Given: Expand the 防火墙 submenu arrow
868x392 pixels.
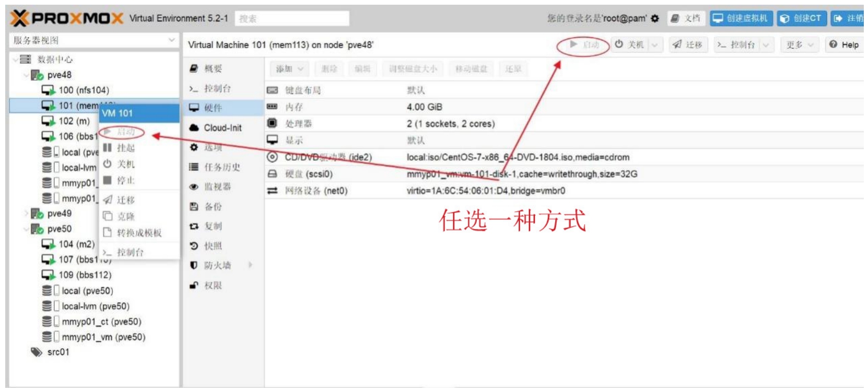Looking at the screenshot, I should point(251,265).
